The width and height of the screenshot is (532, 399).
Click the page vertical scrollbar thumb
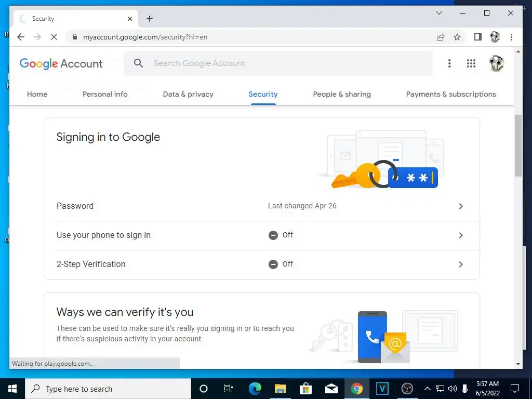518,145
